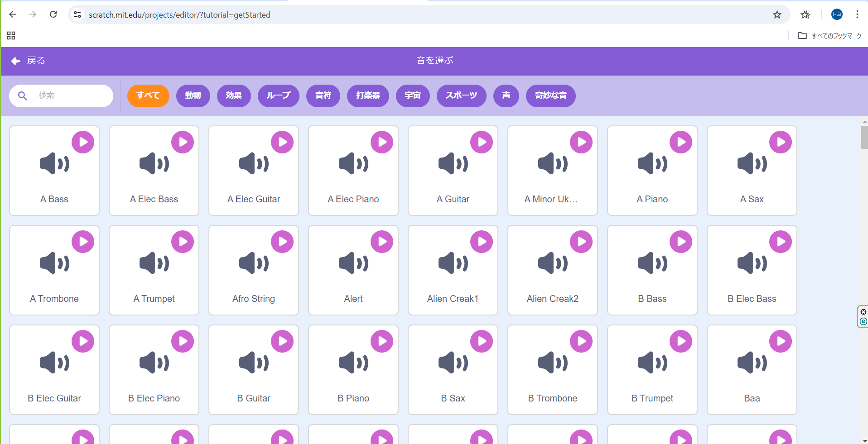This screenshot has width=868, height=444.
Task: Reload the Scratch page
Action: tap(53, 14)
